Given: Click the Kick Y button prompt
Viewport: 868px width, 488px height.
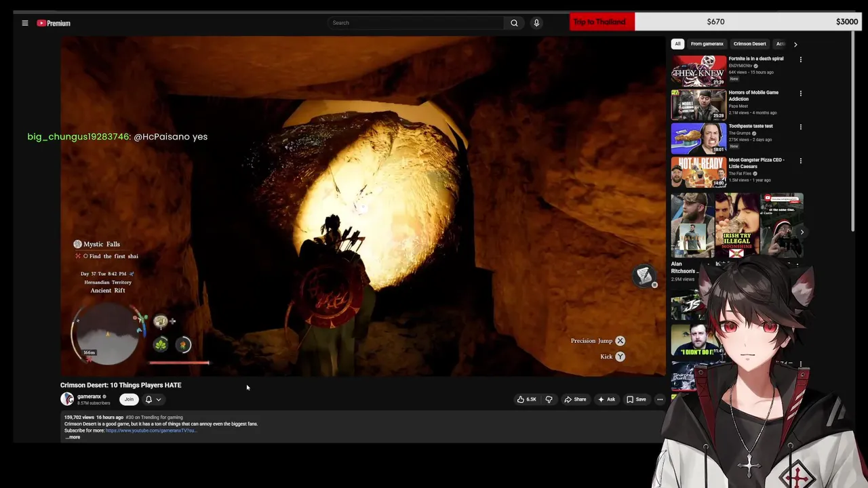Looking at the screenshot, I should [612, 357].
